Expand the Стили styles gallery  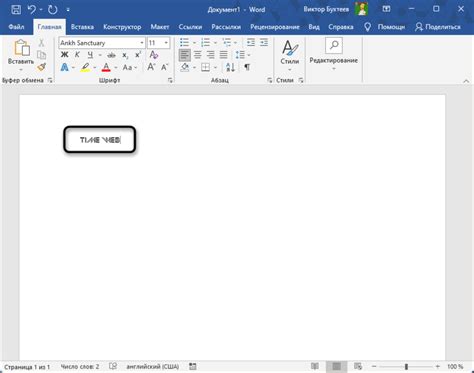(x=289, y=54)
